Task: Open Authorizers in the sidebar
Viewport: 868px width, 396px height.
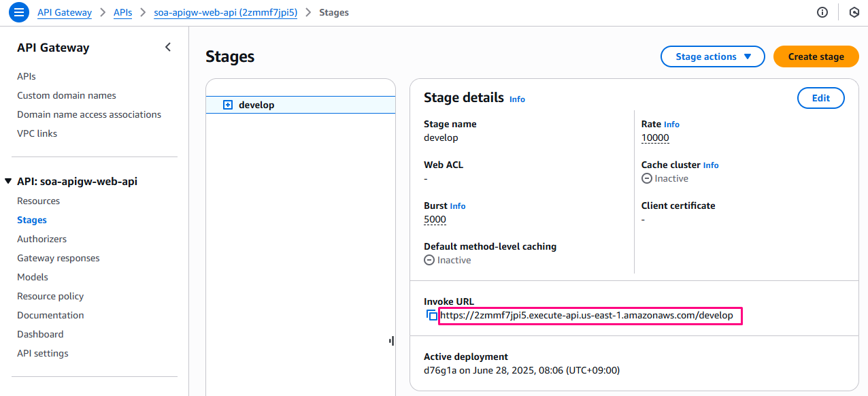Action: tap(41, 239)
